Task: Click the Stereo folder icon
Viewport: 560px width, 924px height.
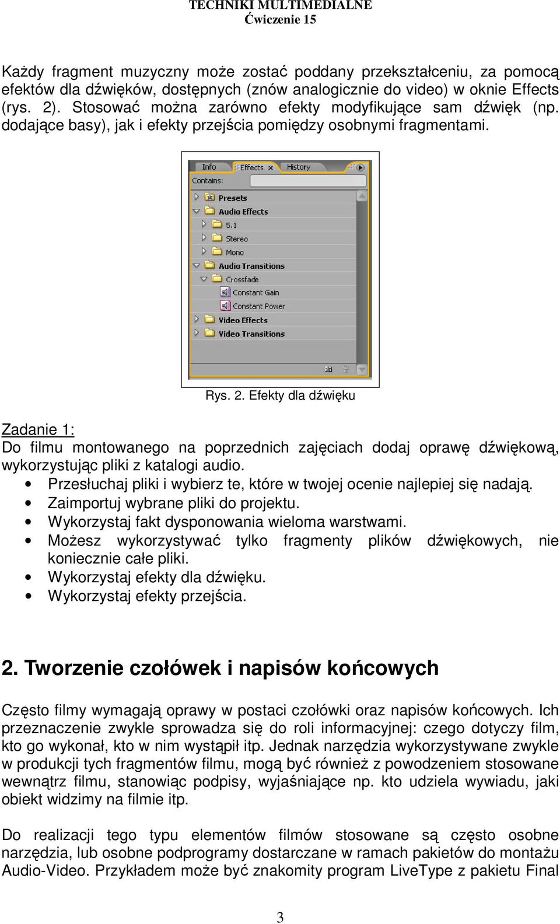Action: tap(216, 238)
